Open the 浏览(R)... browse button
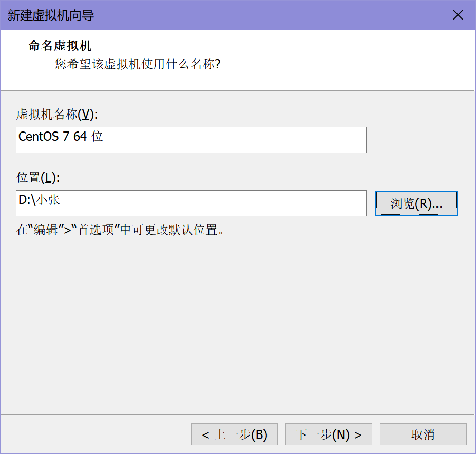476x454 pixels. pyautogui.click(x=416, y=203)
